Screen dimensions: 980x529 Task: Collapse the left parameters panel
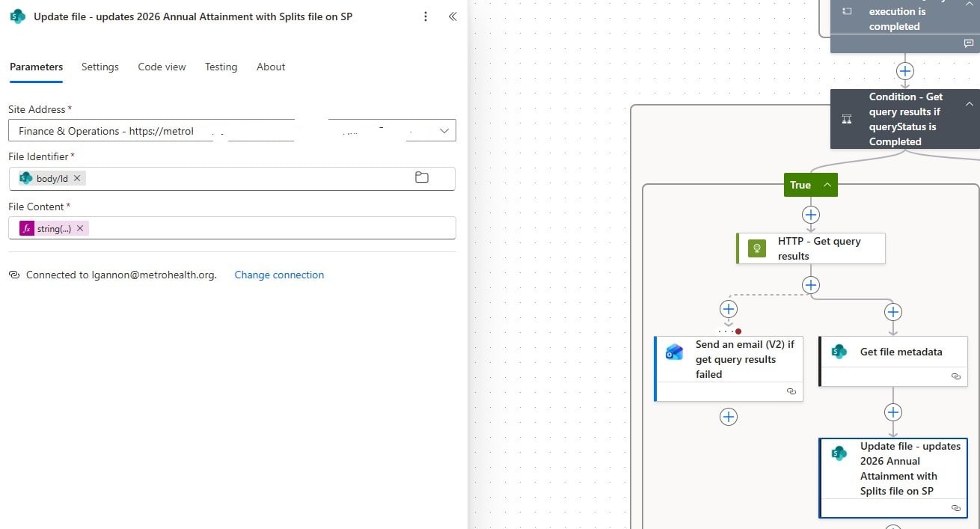(x=453, y=16)
